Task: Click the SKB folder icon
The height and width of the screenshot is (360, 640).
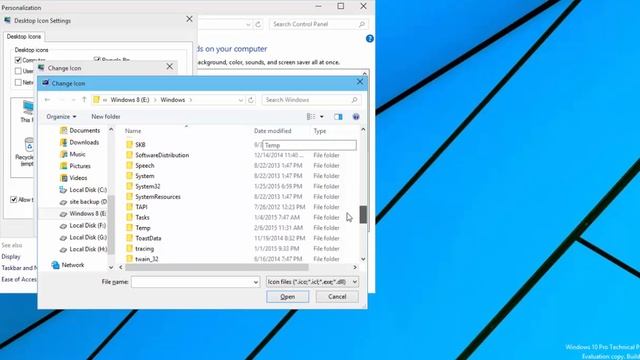Action: pyautogui.click(x=129, y=144)
